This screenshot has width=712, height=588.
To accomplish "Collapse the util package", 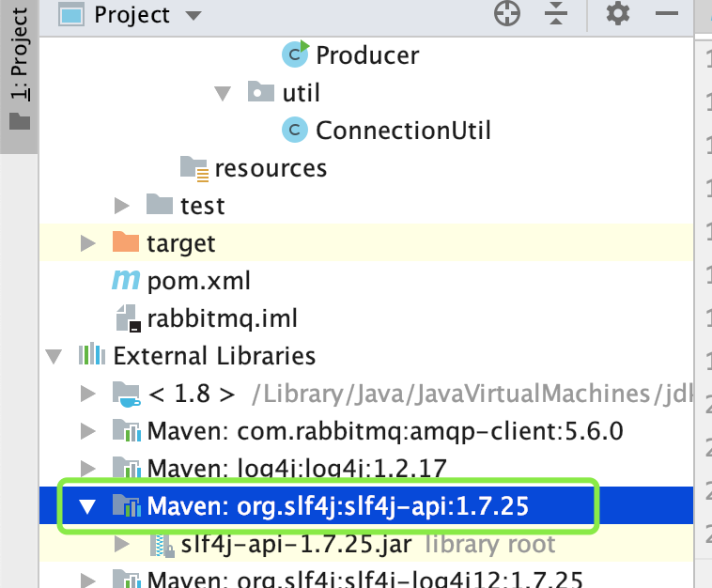I will click(223, 93).
